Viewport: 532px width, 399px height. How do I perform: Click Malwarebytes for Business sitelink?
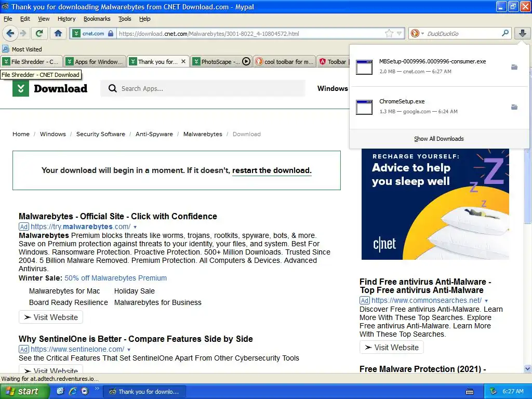[158, 302]
